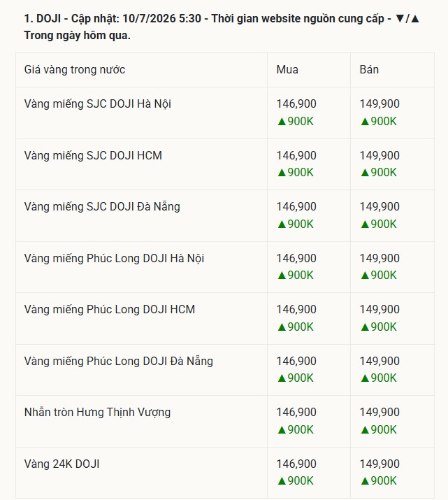Click the green arrow in Phúc Long Đà Nẵng Bán

pyautogui.click(x=365, y=378)
